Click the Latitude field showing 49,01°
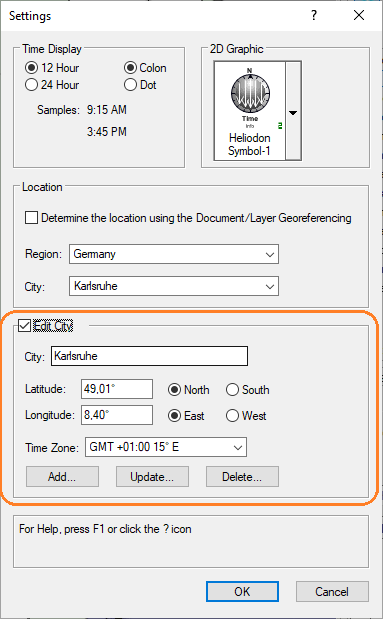Image resolution: width=383 pixels, height=619 pixels. (x=117, y=389)
